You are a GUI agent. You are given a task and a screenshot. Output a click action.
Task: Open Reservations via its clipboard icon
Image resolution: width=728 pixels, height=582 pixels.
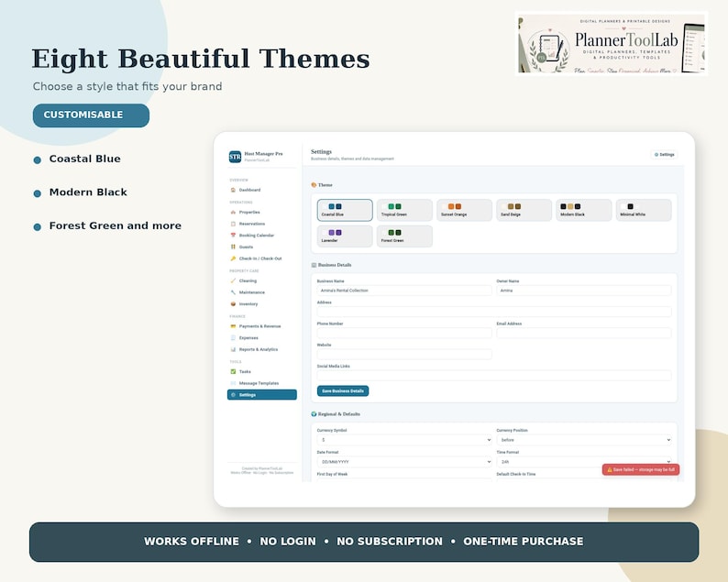tap(233, 224)
